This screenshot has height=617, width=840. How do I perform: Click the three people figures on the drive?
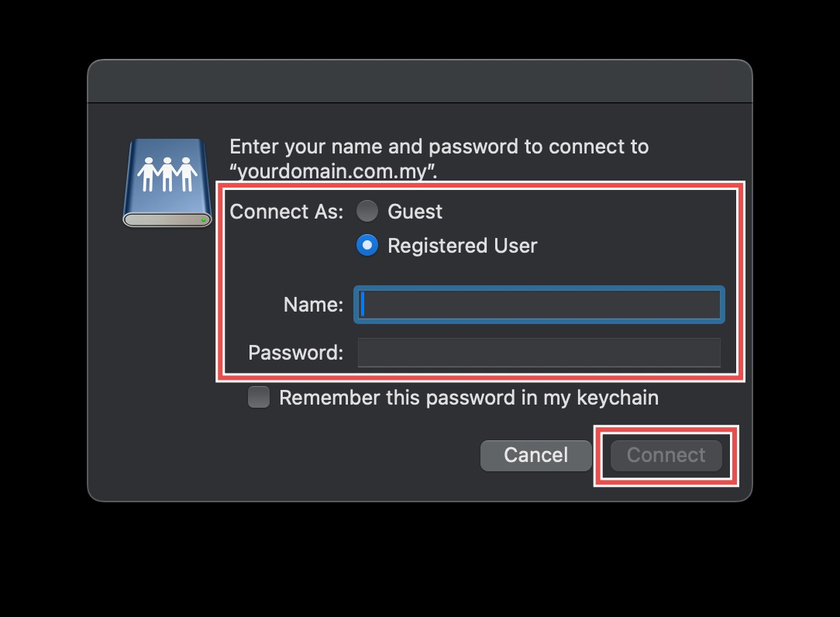click(167, 174)
